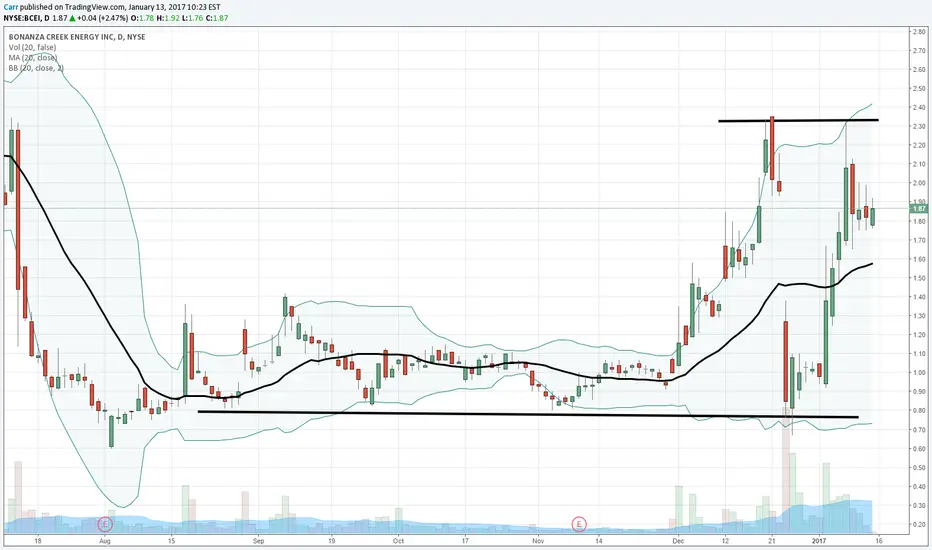The height and width of the screenshot is (550, 932).
Task: Click the high value 'H:1.92'
Action: (168, 18)
